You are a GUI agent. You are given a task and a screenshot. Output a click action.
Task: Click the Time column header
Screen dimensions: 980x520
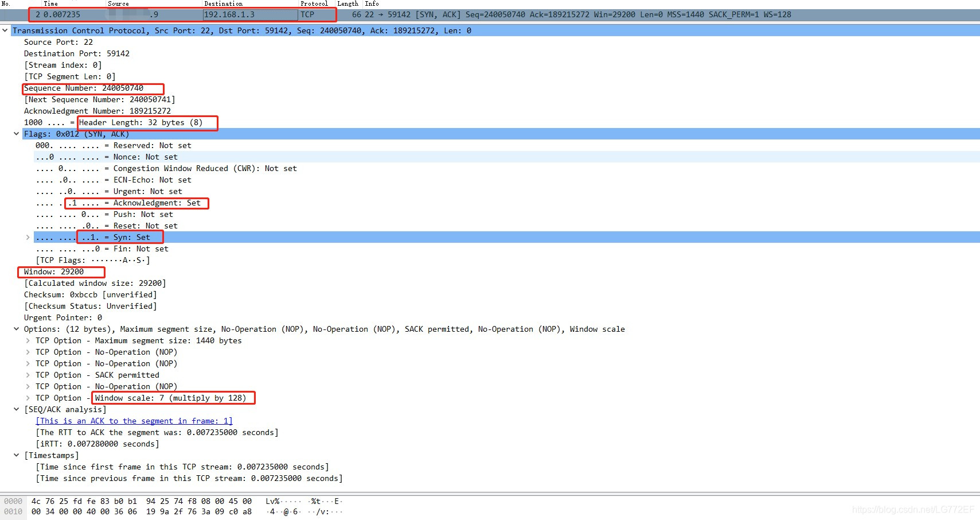[x=51, y=3]
